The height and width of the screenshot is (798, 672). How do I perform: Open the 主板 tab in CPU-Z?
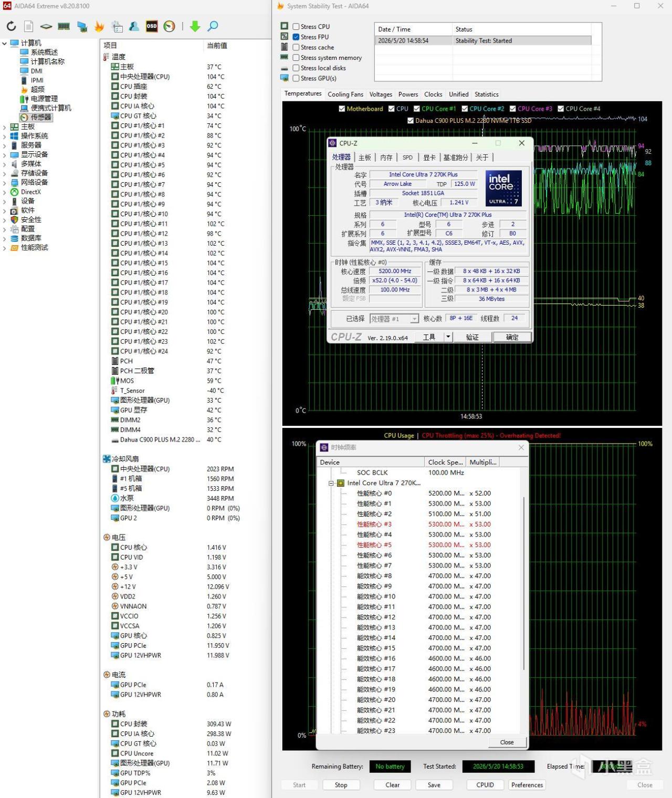[x=365, y=157]
